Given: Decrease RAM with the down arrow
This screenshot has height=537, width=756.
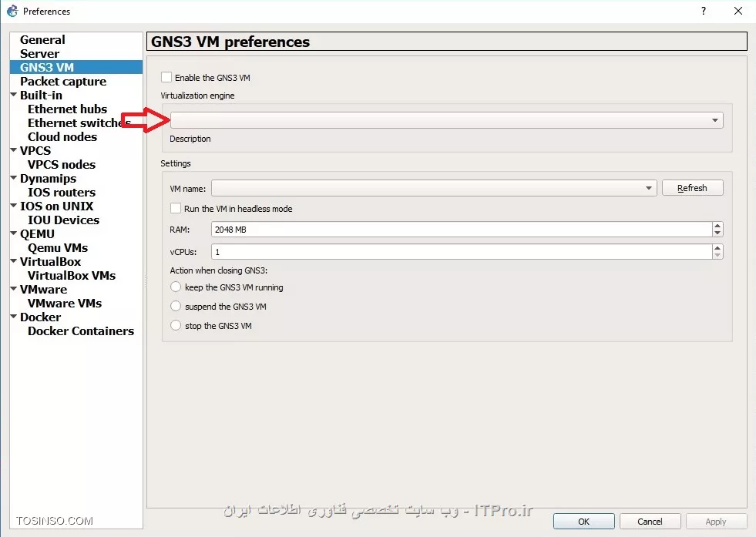Looking at the screenshot, I should 717,233.
